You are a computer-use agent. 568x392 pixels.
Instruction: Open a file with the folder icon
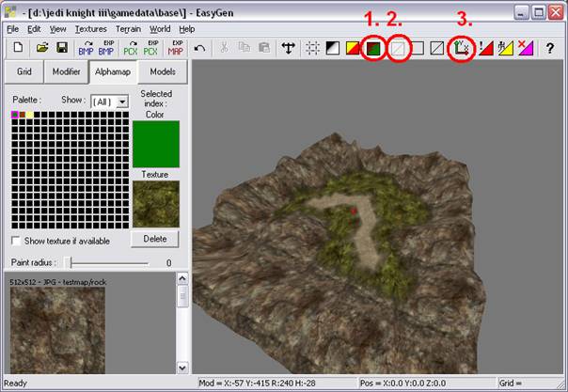tap(42, 48)
